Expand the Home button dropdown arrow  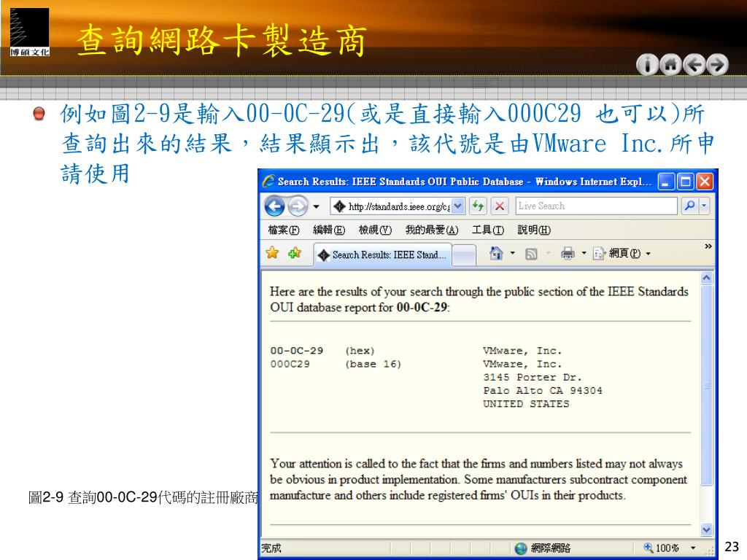click(x=513, y=253)
